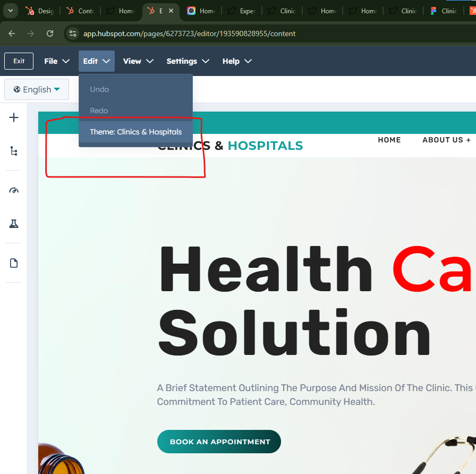476x474 pixels.
Task: Click the Exit button
Action: [x=19, y=61]
